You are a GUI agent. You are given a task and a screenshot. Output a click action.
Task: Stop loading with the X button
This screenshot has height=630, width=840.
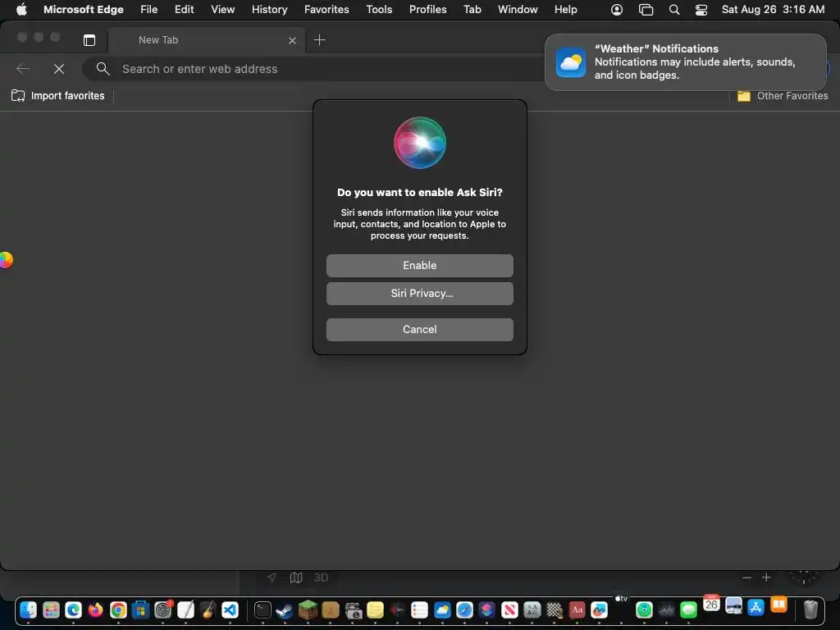(x=59, y=69)
